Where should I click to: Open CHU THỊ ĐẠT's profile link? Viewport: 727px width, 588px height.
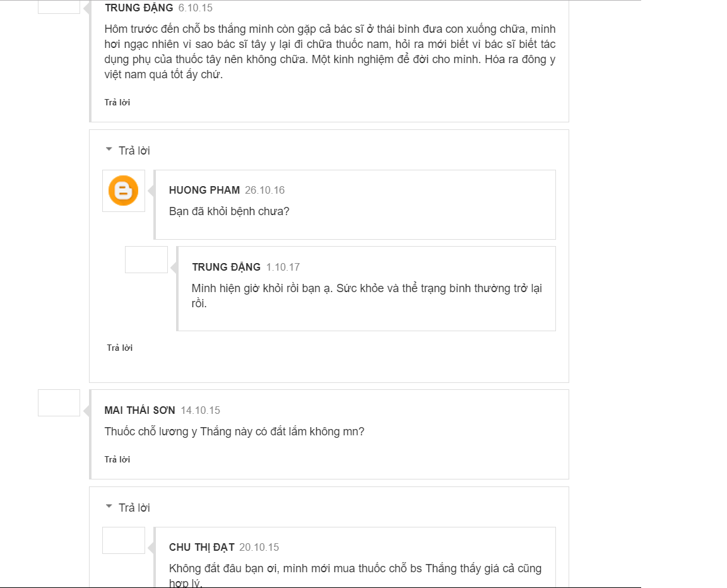pyautogui.click(x=202, y=547)
